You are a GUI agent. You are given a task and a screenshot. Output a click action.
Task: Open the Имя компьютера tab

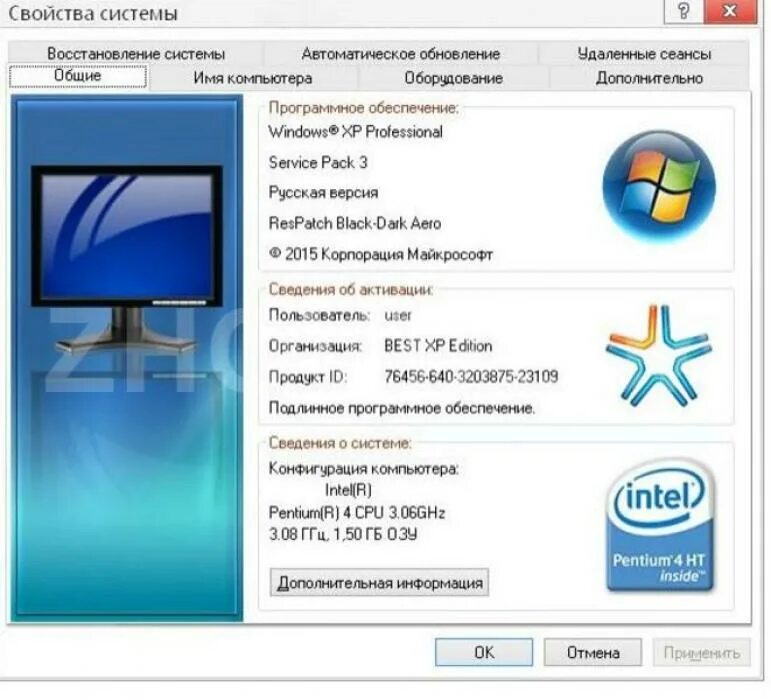tap(253, 78)
